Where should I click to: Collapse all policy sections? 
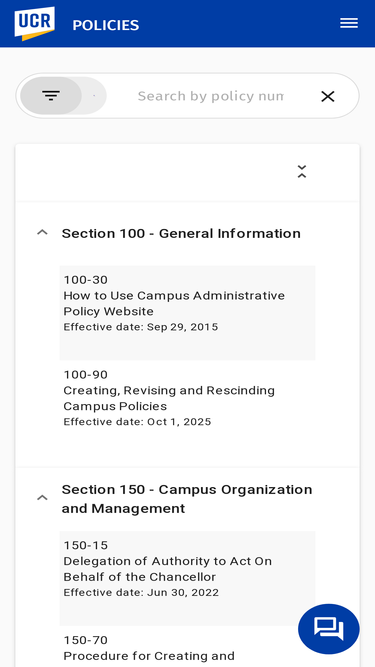point(301,172)
